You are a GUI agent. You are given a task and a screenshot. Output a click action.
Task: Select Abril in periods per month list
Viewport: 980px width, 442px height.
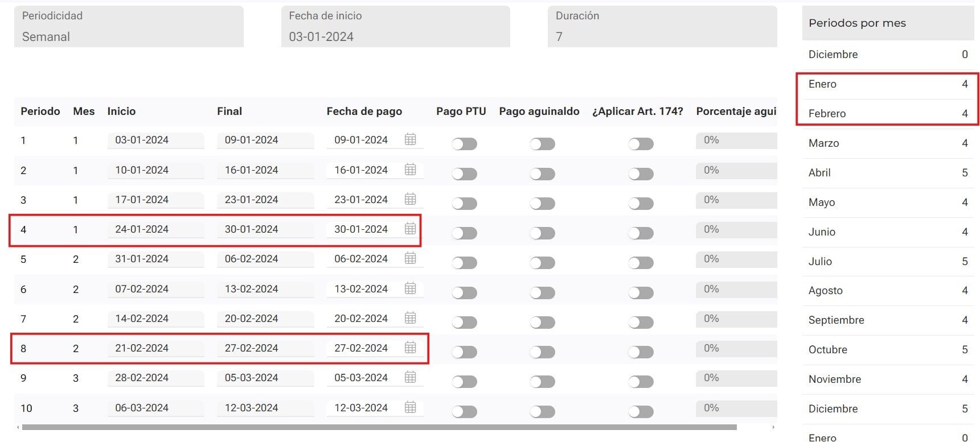tap(888, 173)
